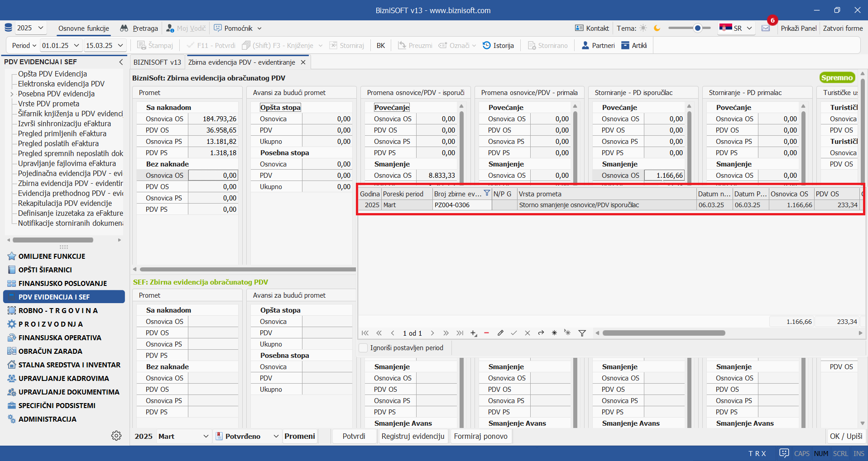Switch to dark theme moon icon
The image size is (868, 461).
[657, 28]
